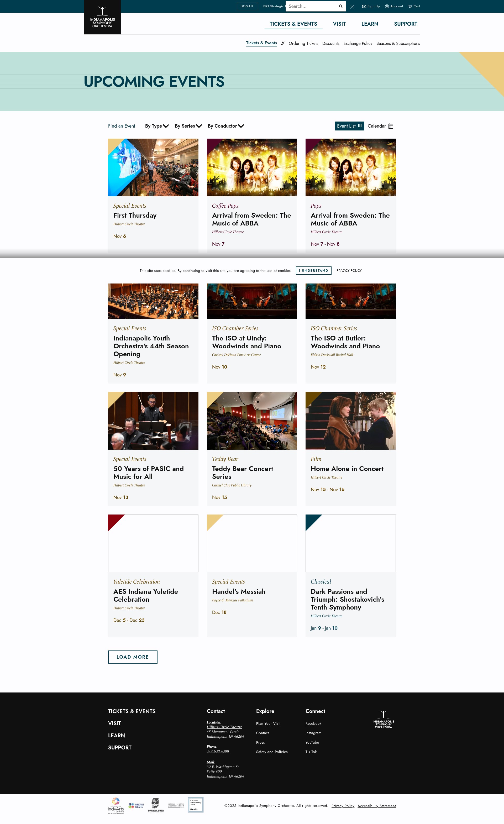
Task: Open Instagram link in footer
Action: coord(313,733)
